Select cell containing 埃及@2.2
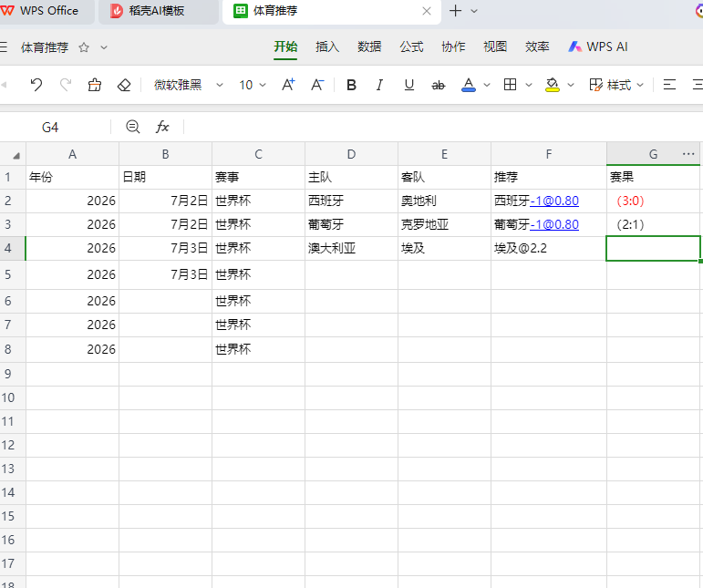The width and height of the screenshot is (703, 588). 549,248
